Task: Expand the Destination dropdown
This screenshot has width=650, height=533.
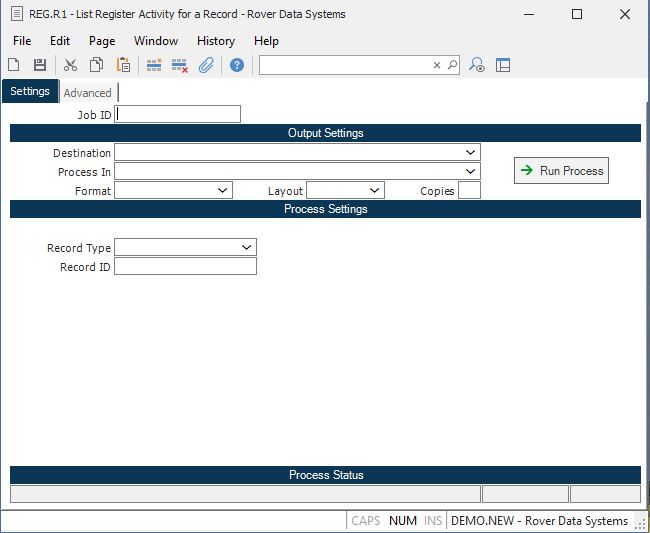Action: (470, 152)
